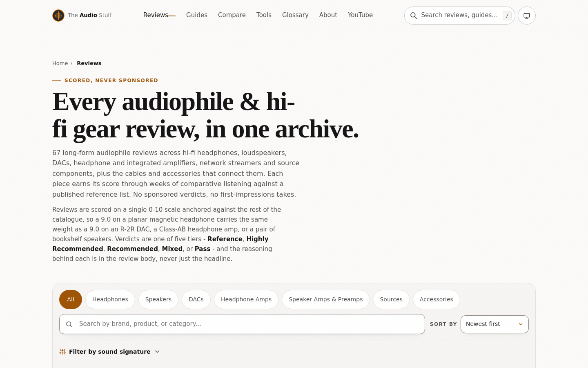Image resolution: width=588 pixels, height=368 pixels.
Task: Filter reviews by Headphones
Action: [110, 299]
